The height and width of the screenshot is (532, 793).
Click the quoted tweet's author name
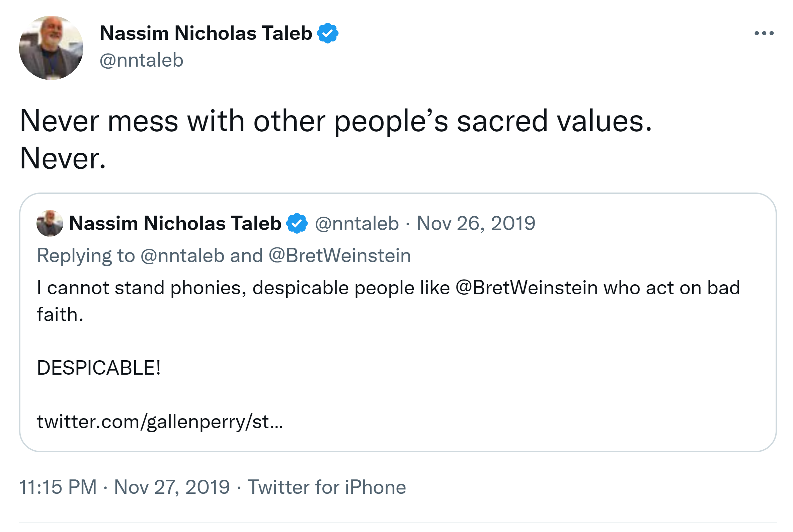point(175,223)
